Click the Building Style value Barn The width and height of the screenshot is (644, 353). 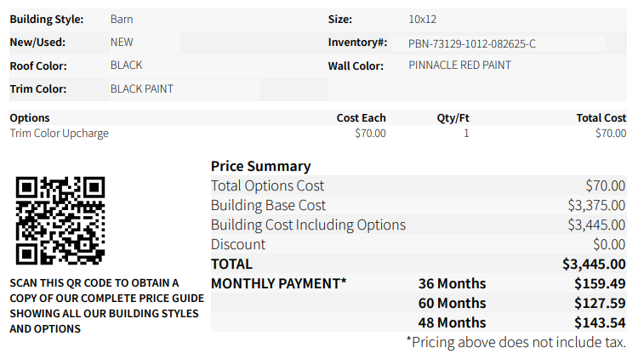[122, 19]
